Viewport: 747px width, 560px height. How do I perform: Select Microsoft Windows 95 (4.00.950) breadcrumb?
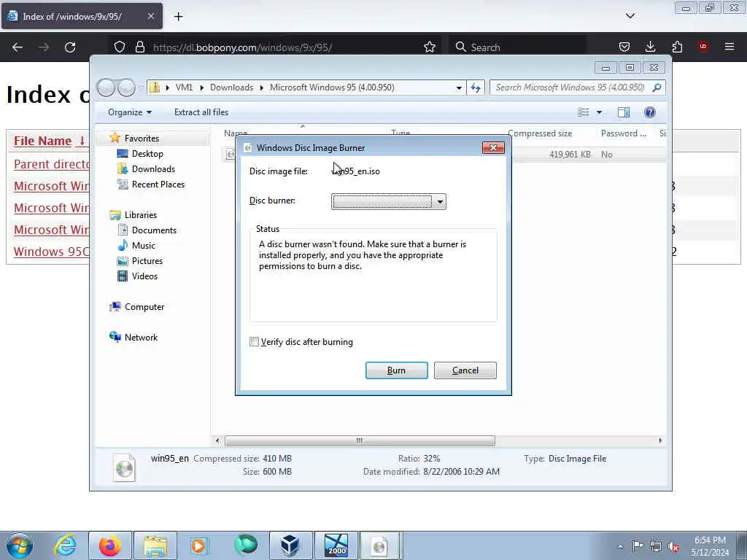[332, 87]
